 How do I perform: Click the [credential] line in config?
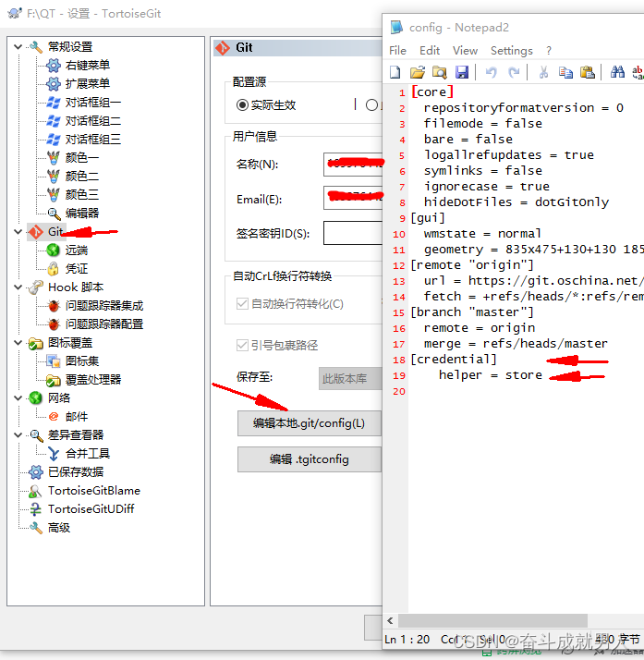[x=453, y=360]
